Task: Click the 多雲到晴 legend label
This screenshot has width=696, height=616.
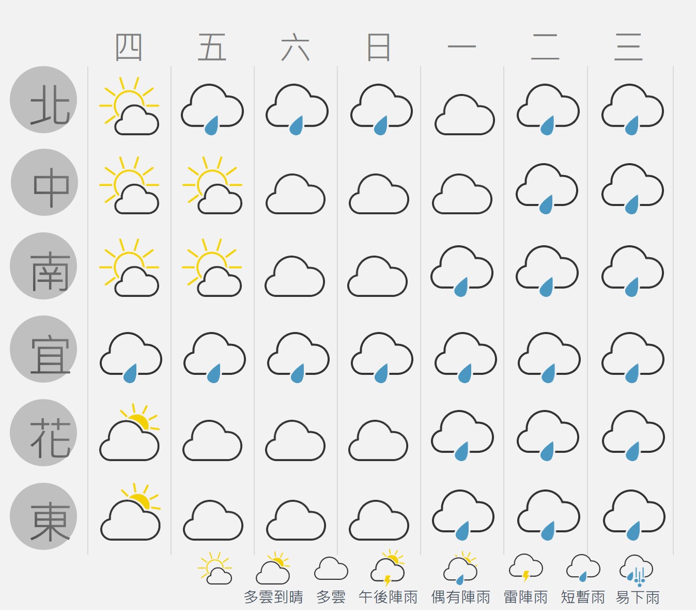Action: point(274,597)
